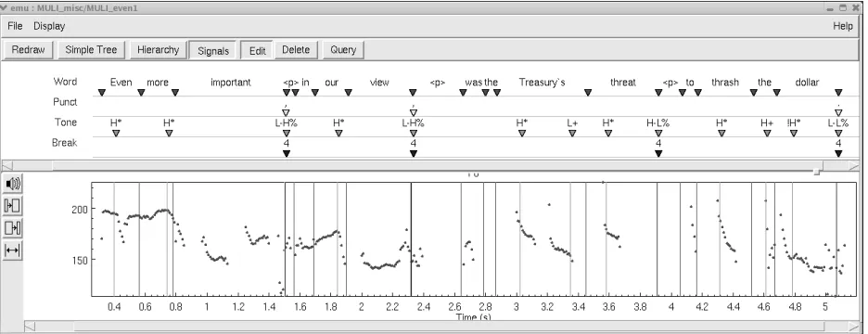This screenshot has width=868, height=334.
Task: Select the L+ tone label
Action: point(572,123)
